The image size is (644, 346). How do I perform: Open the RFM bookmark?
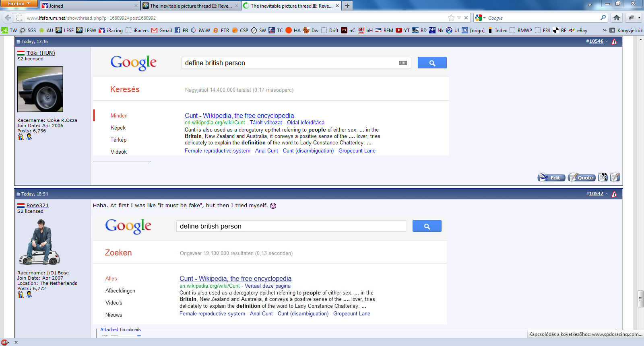click(384, 30)
